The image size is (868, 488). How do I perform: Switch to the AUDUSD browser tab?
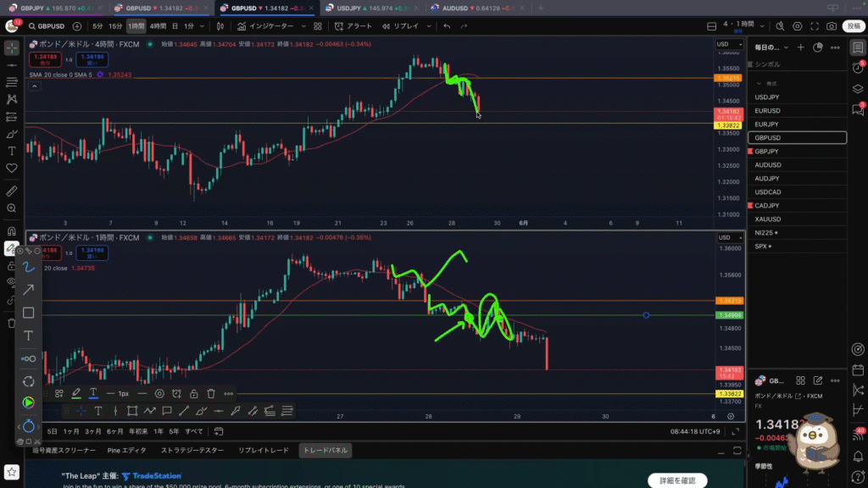(x=477, y=8)
